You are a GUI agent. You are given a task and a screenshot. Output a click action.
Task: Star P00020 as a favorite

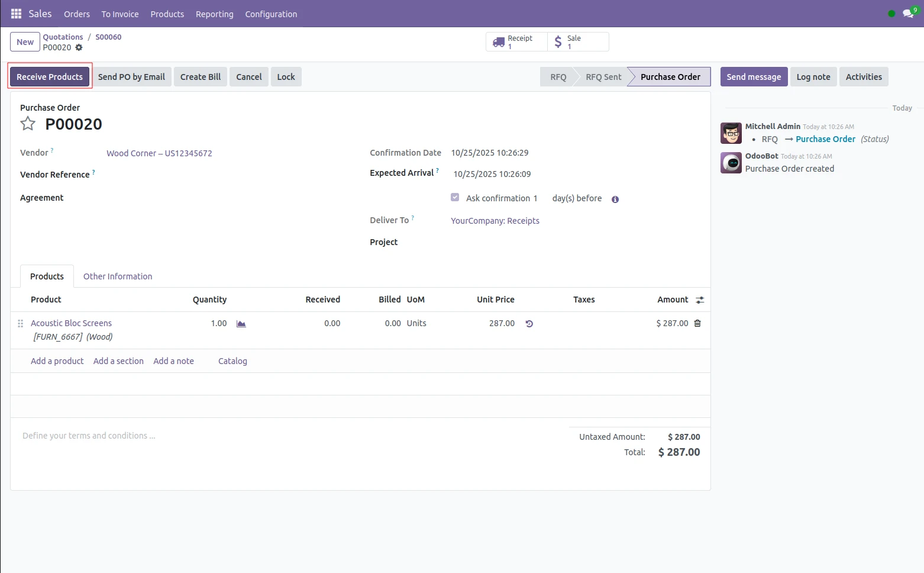tap(28, 124)
